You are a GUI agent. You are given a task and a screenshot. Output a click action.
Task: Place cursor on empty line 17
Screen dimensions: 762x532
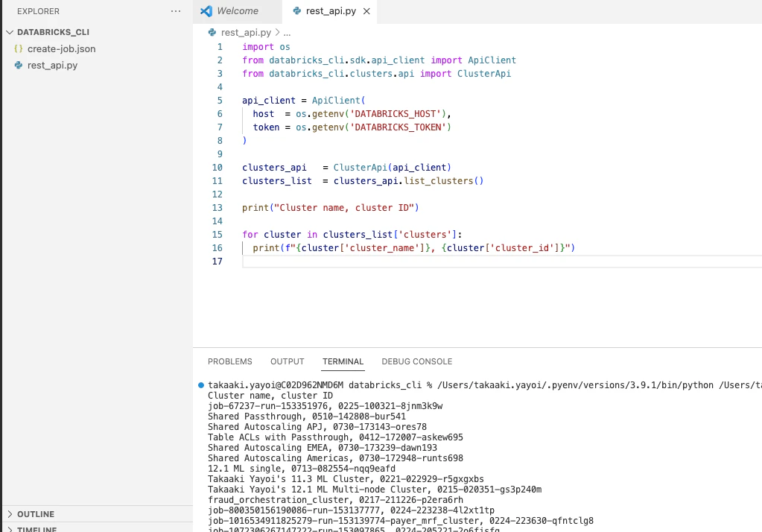[502, 261]
